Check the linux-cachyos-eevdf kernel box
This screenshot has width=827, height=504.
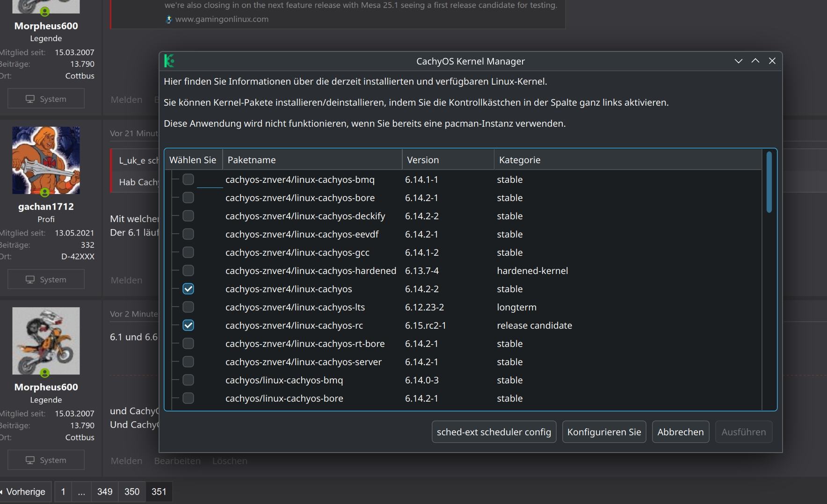(x=188, y=234)
